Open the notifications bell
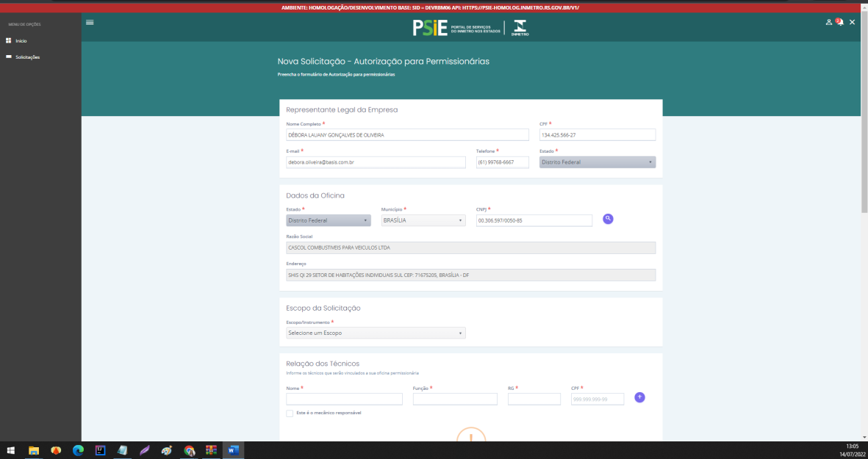868x459 pixels. point(840,22)
